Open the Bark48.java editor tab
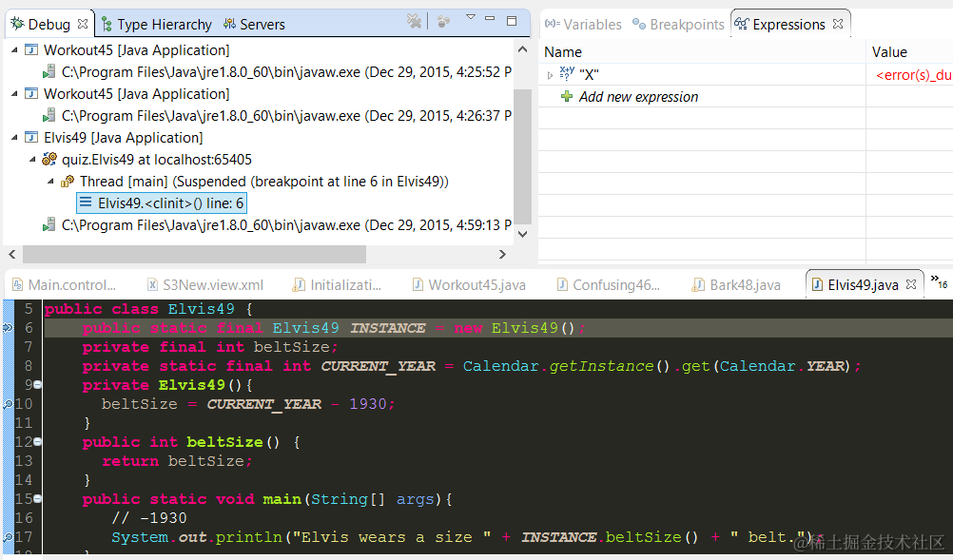This screenshot has width=953, height=560. point(737,285)
